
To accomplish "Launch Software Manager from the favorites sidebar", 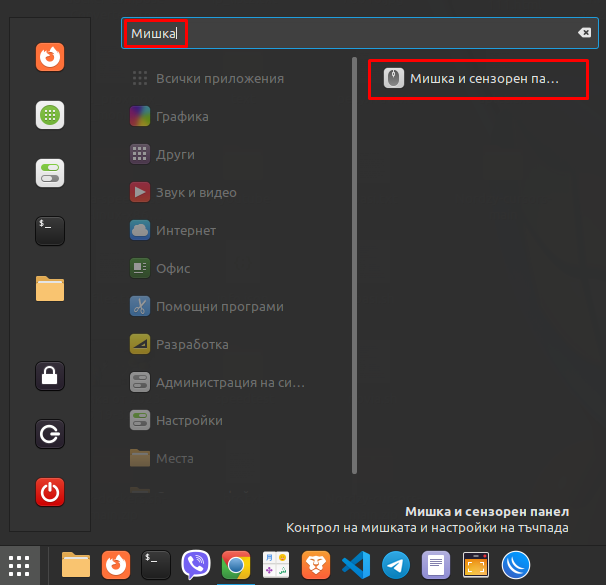I will (x=50, y=115).
